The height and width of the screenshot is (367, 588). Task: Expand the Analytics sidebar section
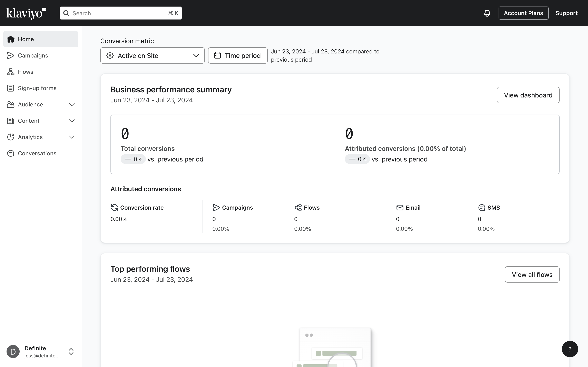pos(72,137)
